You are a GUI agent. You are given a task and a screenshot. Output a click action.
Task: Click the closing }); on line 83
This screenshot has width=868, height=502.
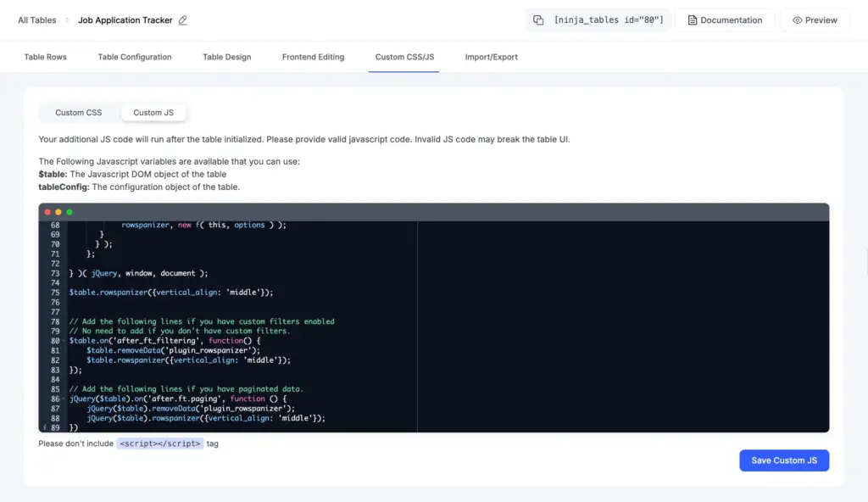75,370
